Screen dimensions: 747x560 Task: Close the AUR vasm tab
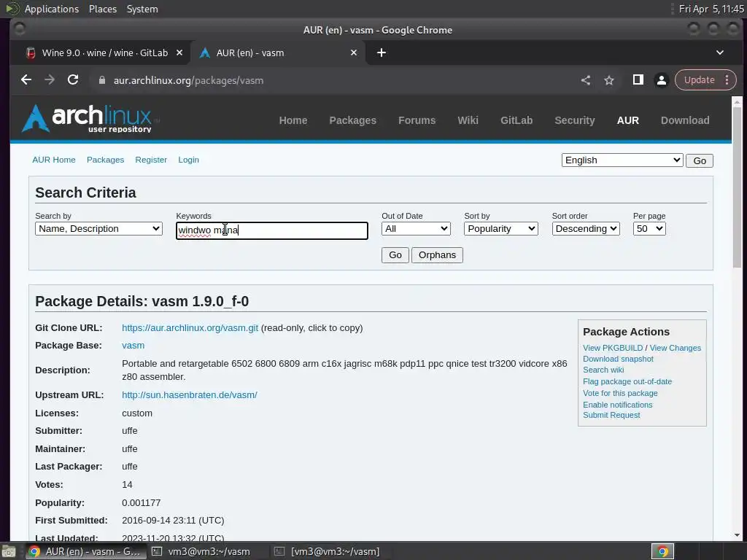point(354,52)
